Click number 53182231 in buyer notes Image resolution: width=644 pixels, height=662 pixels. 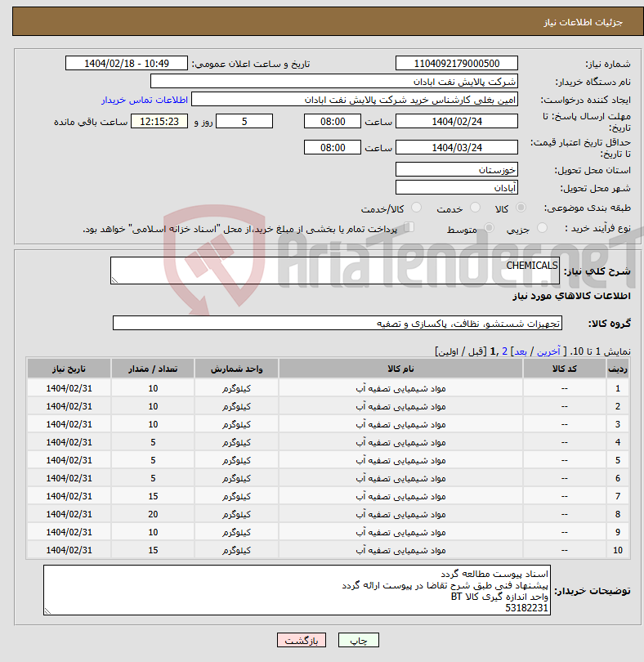point(526,608)
